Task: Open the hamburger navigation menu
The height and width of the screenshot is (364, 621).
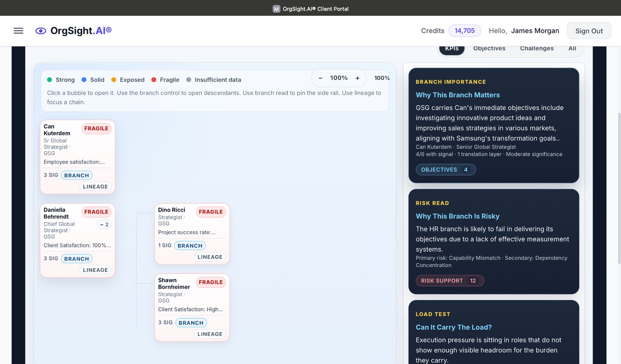Action: (x=18, y=31)
